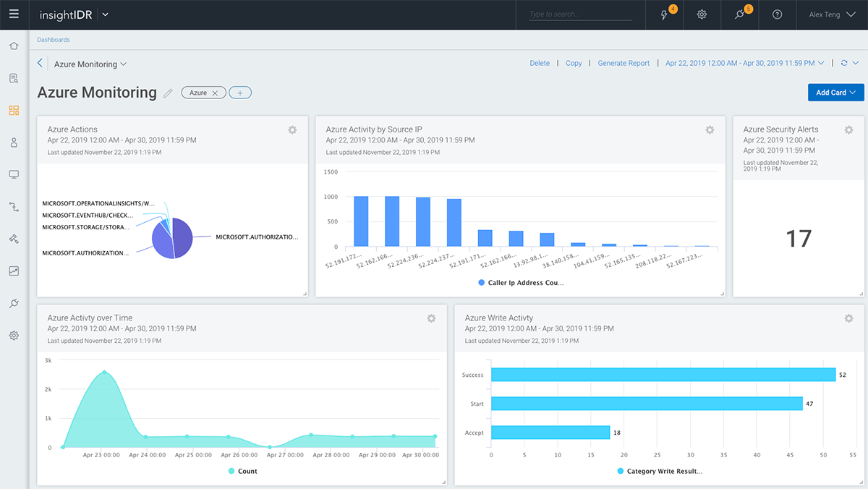Toggle the Category Write Result legend
This screenshot has height=489, width=868.
click(660, 471)
